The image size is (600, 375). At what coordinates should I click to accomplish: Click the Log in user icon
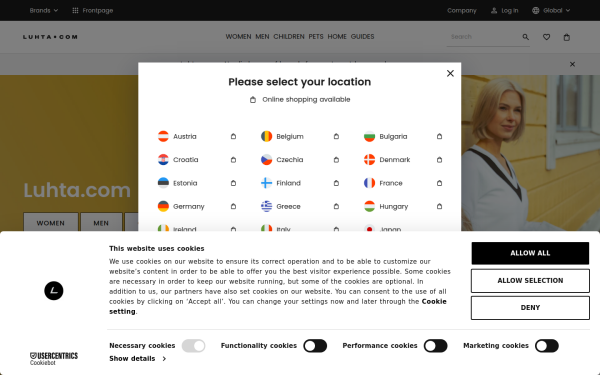coord(494,10)
